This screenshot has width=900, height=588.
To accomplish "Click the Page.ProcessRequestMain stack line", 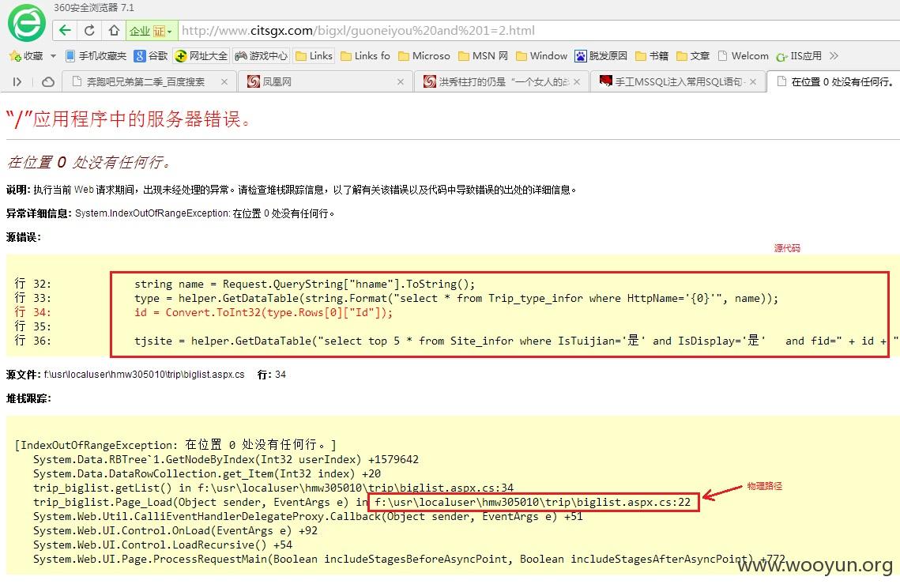I will (409, 559).
